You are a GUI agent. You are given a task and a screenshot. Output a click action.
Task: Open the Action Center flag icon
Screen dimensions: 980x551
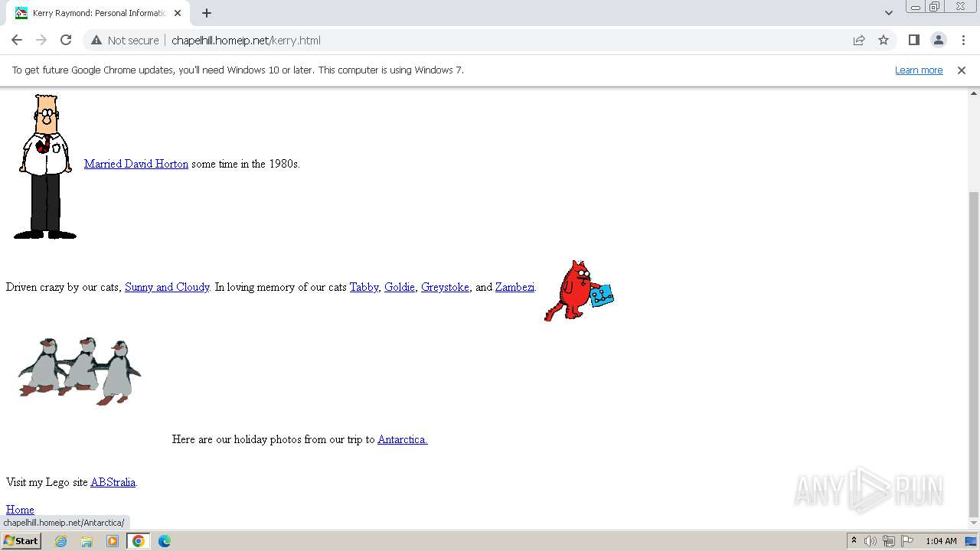click(x=907, y=541)
